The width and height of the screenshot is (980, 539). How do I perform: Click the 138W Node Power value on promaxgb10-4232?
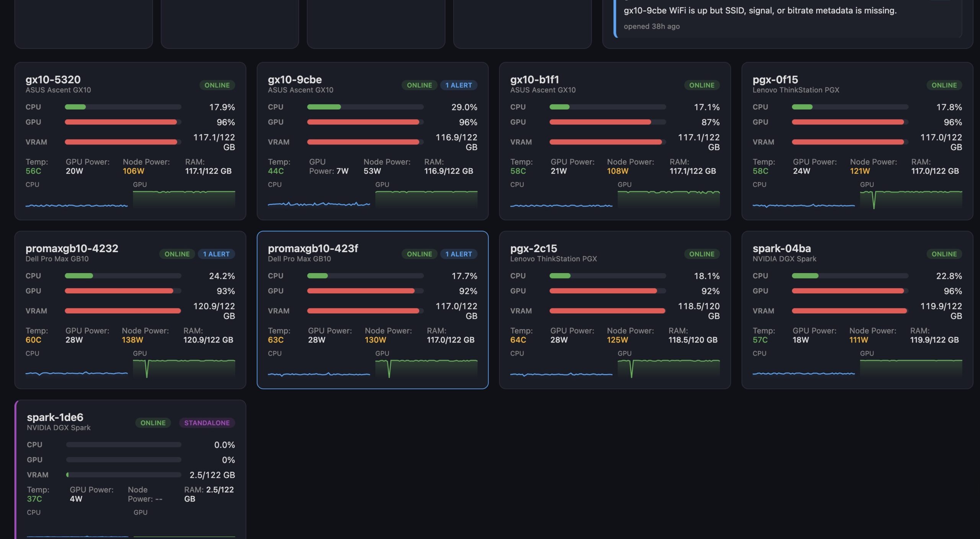tap(132, 340)
